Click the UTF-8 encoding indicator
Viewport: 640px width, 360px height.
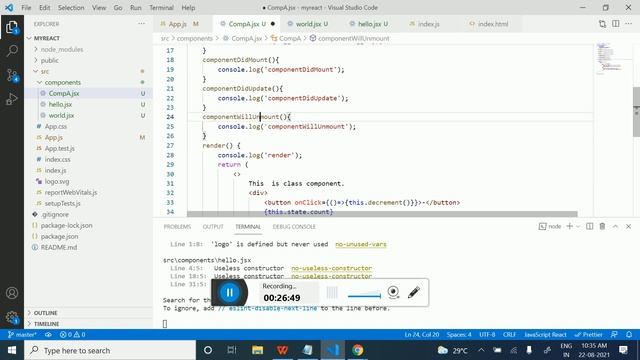click(x=487, y=334)
